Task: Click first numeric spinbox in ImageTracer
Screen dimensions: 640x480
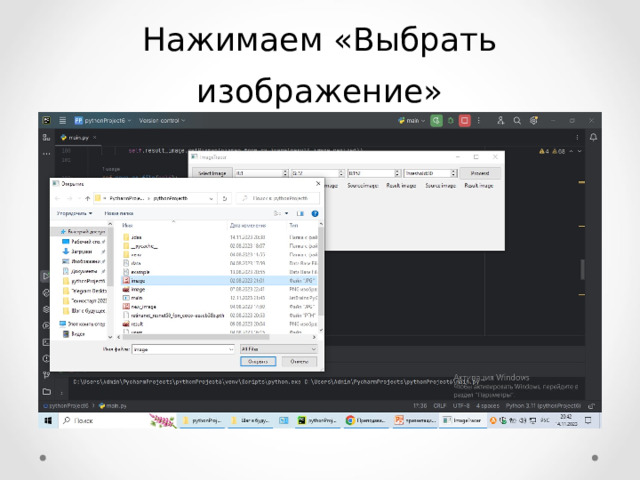Action: [261, 173]
